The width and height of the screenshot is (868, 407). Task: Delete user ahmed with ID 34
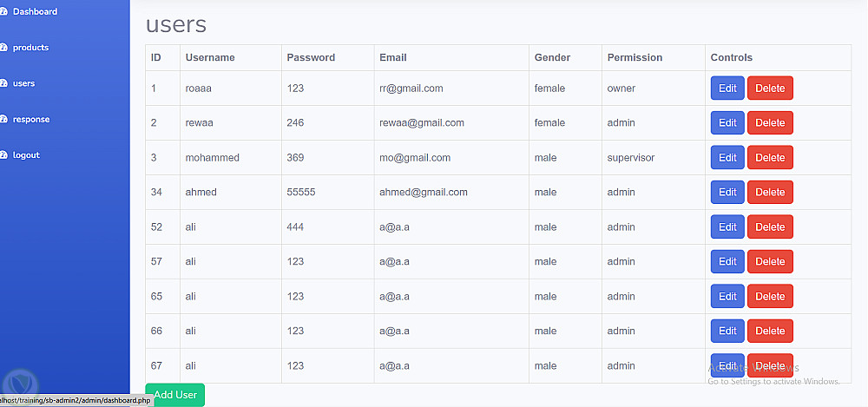(x=770, y=192)
